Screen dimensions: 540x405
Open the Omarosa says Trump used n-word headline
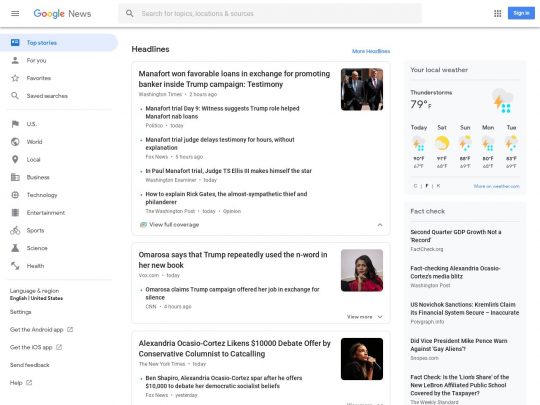coord(233,260)
